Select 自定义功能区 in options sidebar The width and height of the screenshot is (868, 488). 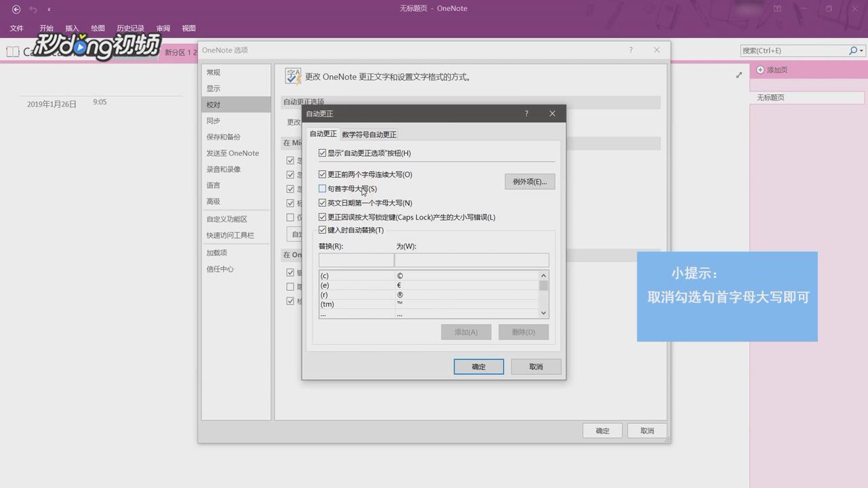[x=236, y=219]
